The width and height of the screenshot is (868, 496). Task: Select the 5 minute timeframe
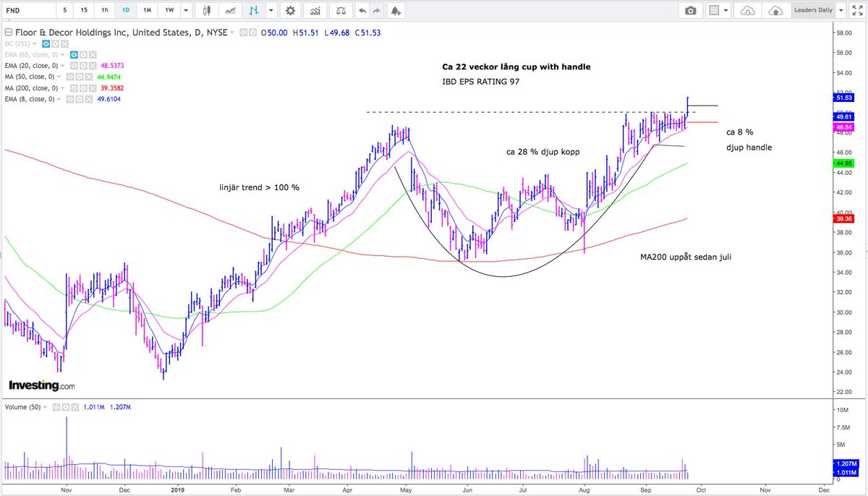66,11
